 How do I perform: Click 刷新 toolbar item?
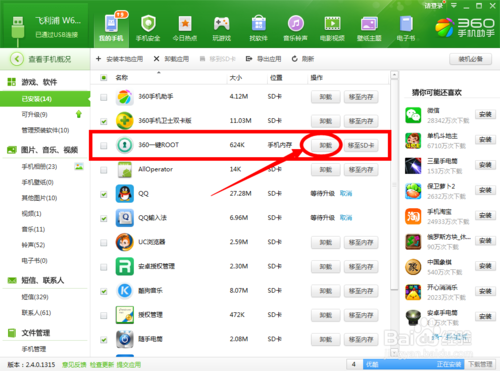click(303, 59)
